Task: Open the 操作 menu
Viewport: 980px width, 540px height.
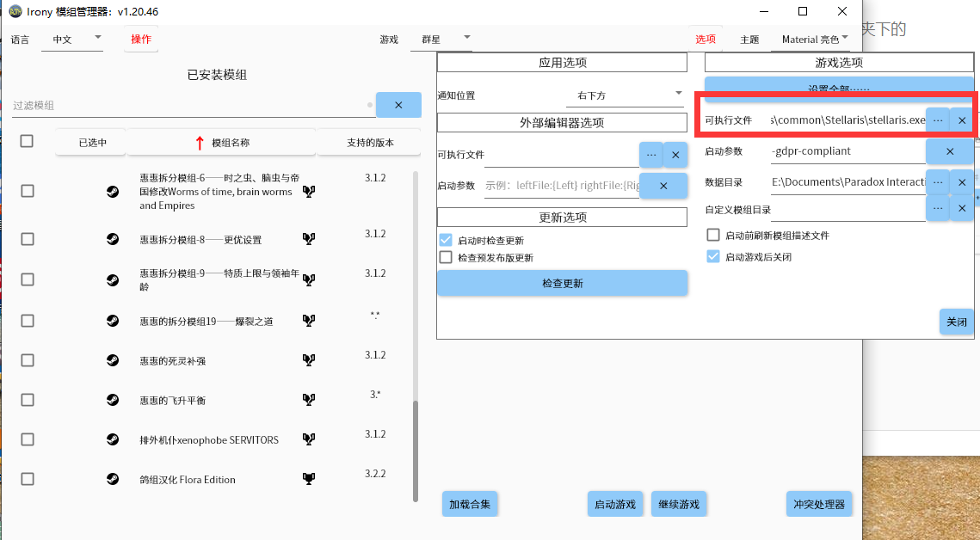Action: click(x=140, y=39)
